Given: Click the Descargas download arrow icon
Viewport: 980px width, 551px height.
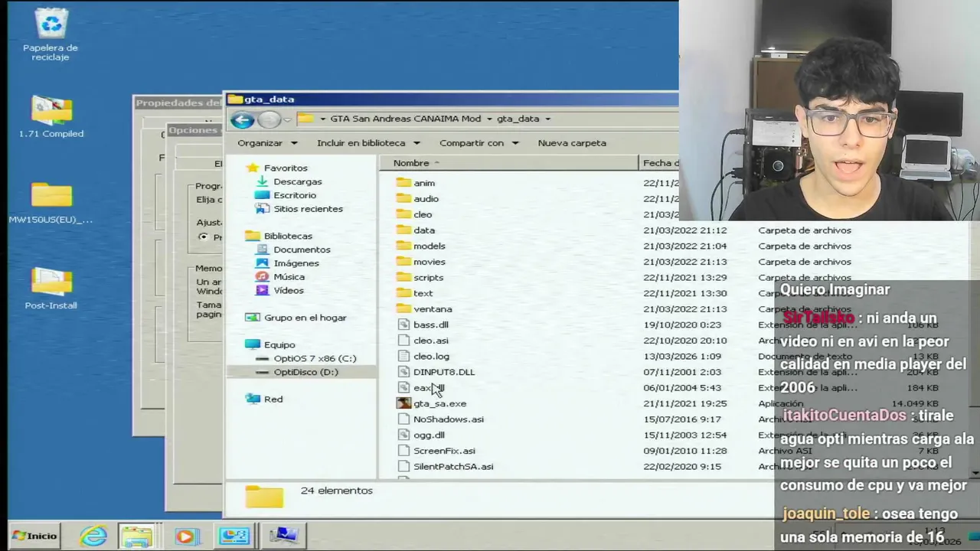Looking at the screenshot, I should [x=262, y=181].
